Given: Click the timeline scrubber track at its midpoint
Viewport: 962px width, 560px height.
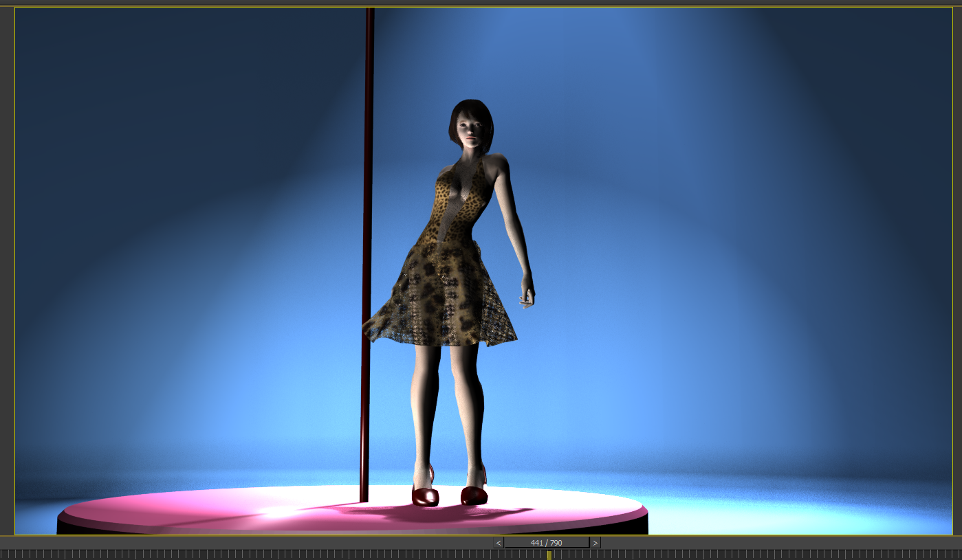Looking at the screenshot, I should (x=481, y=553).
